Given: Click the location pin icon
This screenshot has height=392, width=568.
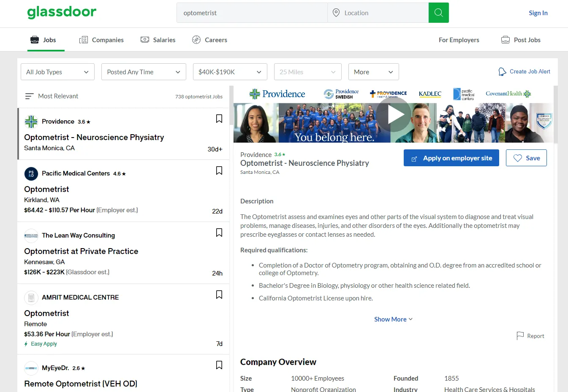Looking at the screenshot, I should coord(336,13).
